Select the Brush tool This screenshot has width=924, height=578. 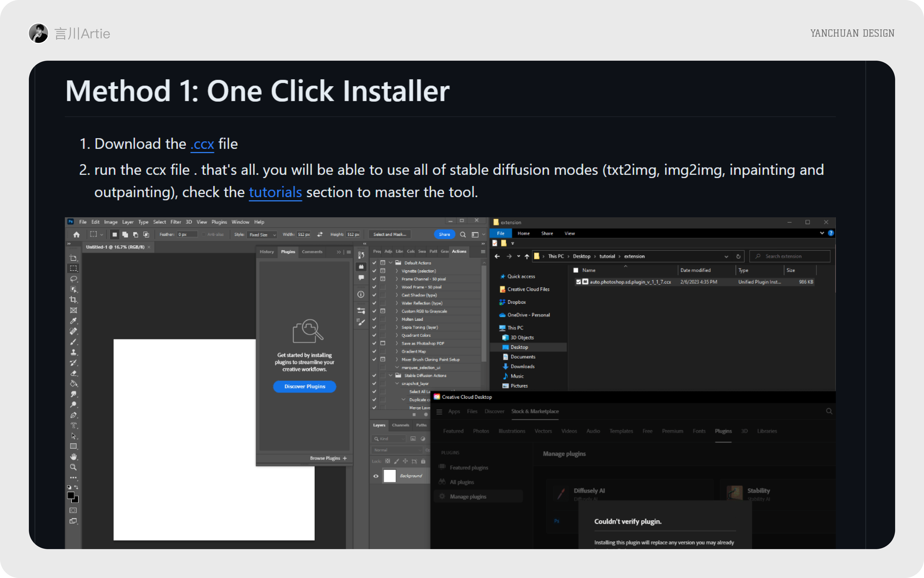pyautogui.click(x=73, y=342)
